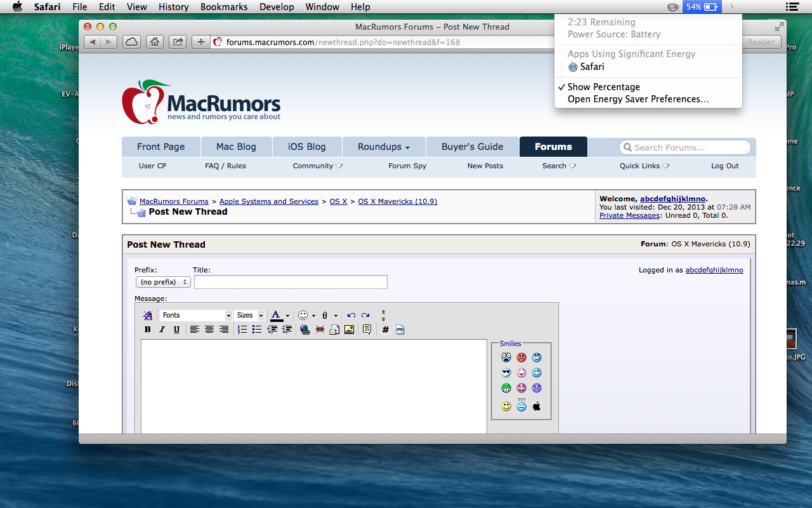The width and height of the screenshot is (812, 508).
Task: Click the thread Title input field
Action: pyautogui.click(x=291, y=282)
